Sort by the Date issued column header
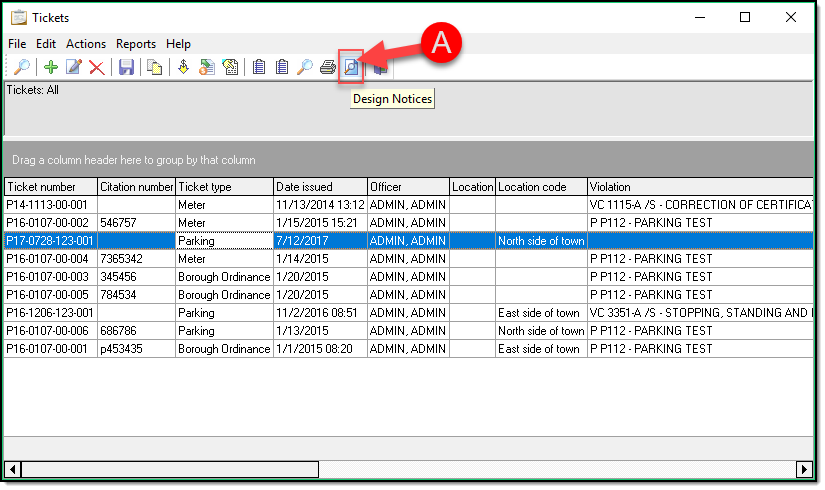 pos(319,187)
